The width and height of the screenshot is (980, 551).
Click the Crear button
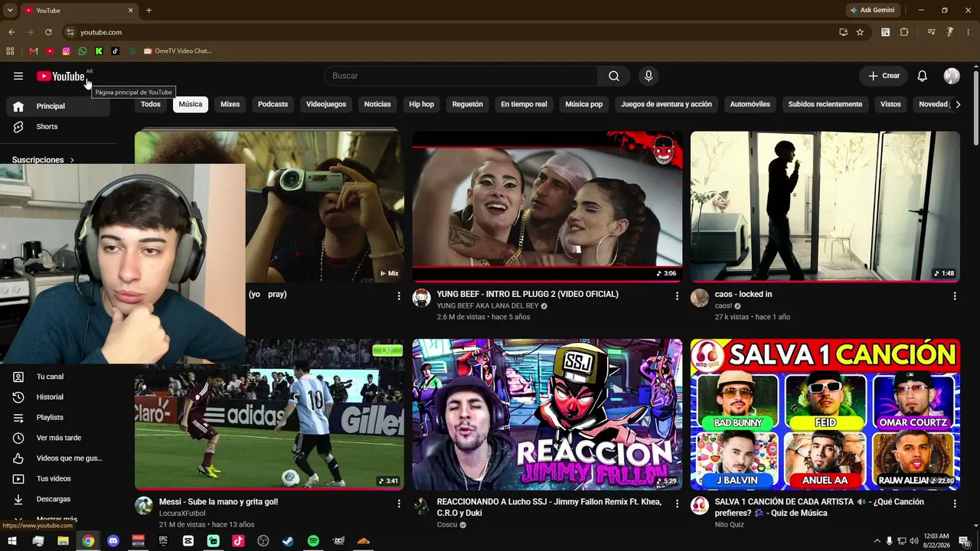point(884,76)
